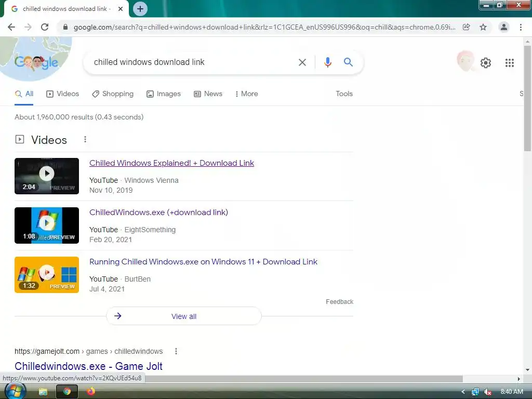Image resolution: width=532 pixels, height=399 pixels.
Task: Click the muted volume tray icon
Action: [x=487, y=392]
